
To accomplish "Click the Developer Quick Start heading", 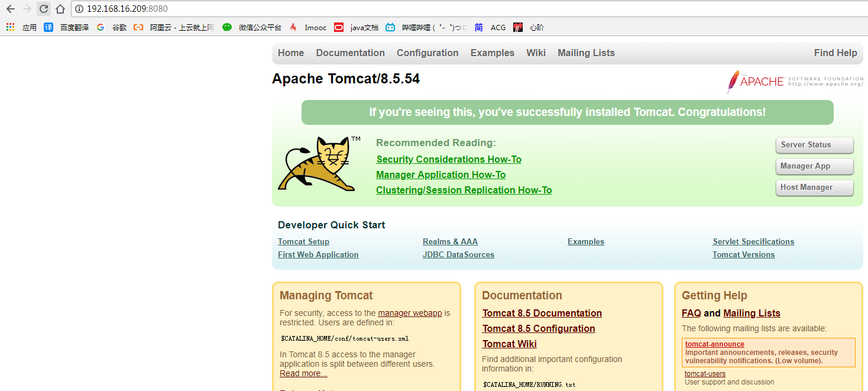I will (x=331, y=225).
